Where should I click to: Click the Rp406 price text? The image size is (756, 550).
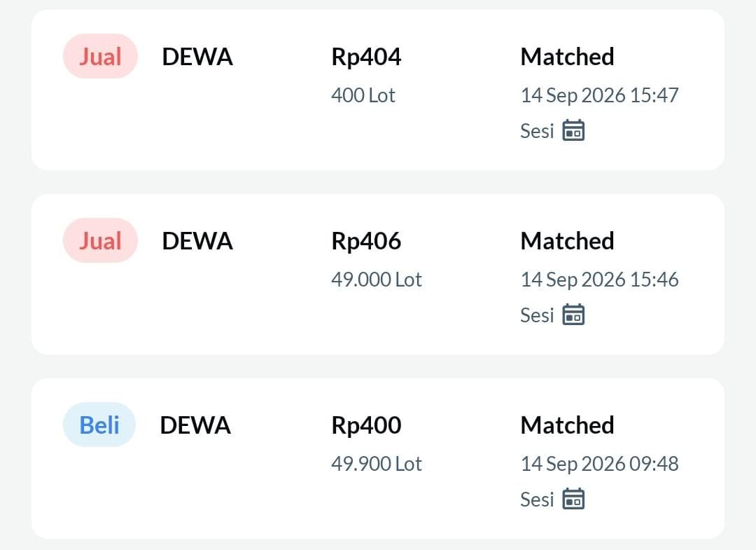(366, 242)
